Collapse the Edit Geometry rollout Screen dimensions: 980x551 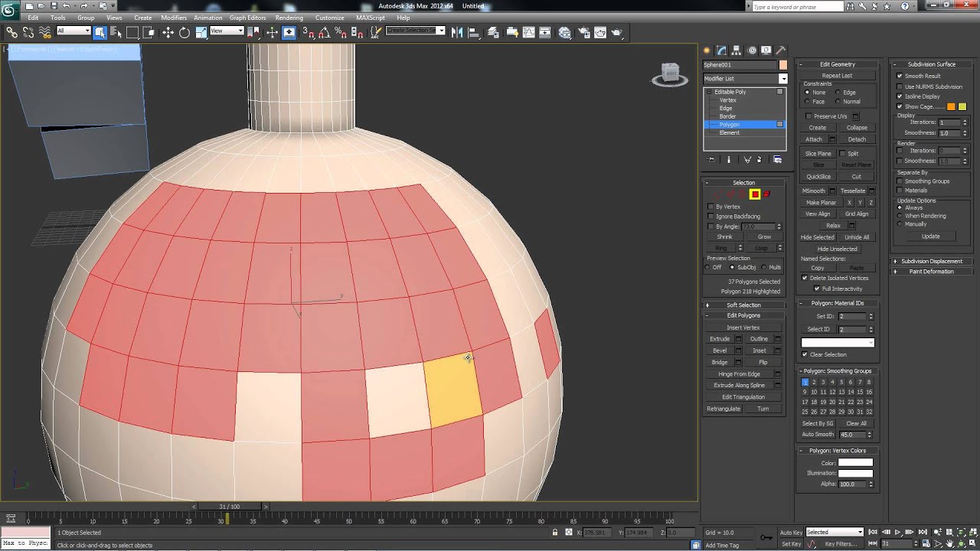click(837, 64)
